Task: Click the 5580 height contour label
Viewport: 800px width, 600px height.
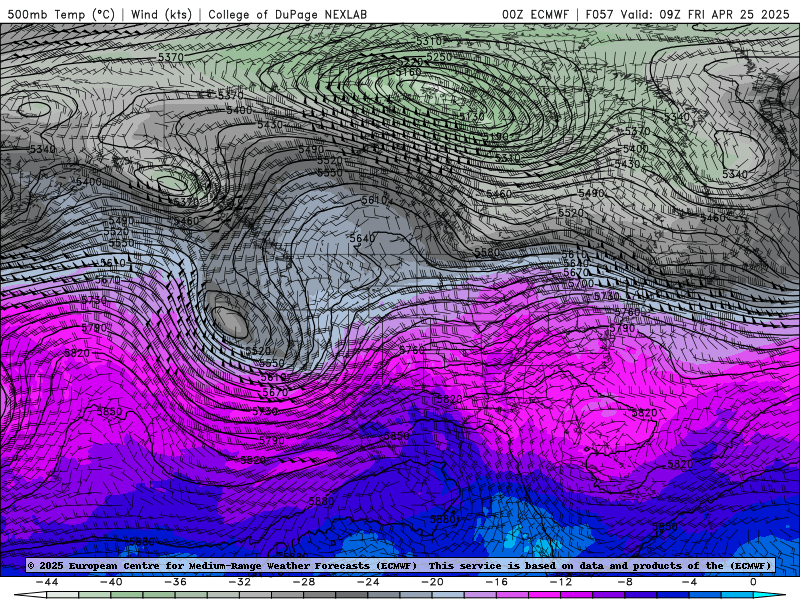Action: [x=487, y=252]
